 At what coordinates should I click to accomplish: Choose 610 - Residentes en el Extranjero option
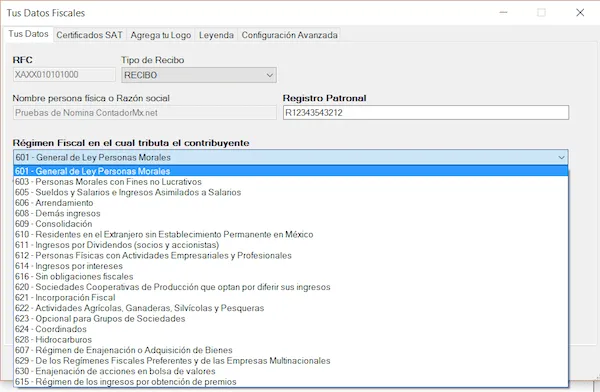291,234
